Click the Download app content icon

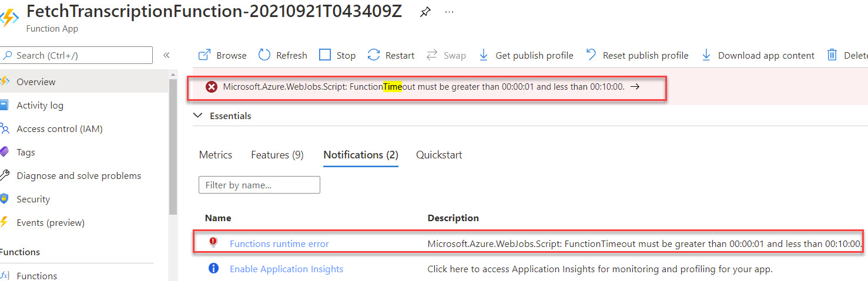(706, 55)
